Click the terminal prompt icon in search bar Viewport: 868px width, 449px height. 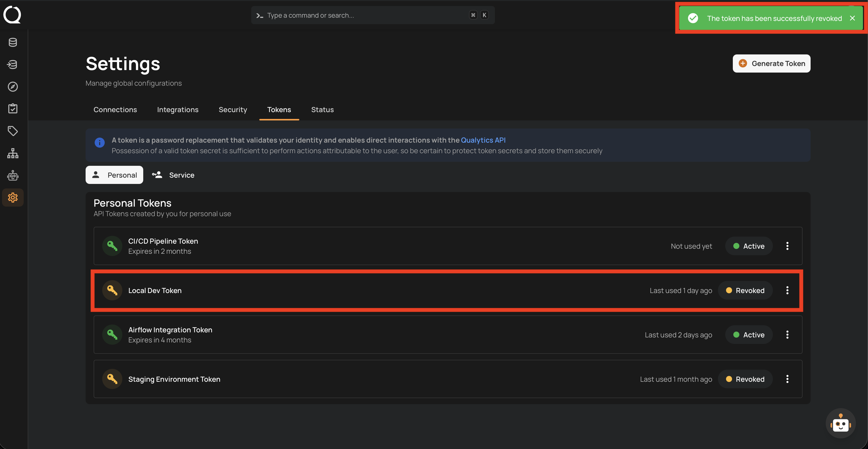pos(260,16)
